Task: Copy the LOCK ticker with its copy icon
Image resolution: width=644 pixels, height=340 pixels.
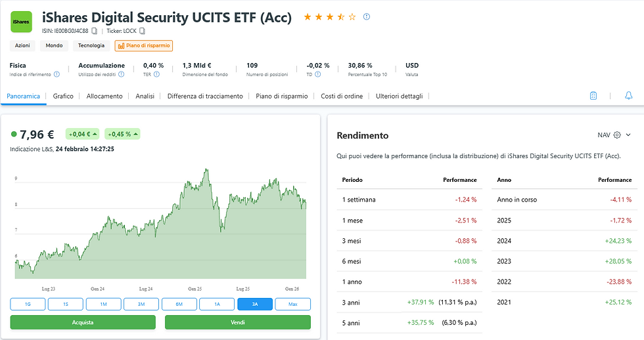Action: point(143,31)
